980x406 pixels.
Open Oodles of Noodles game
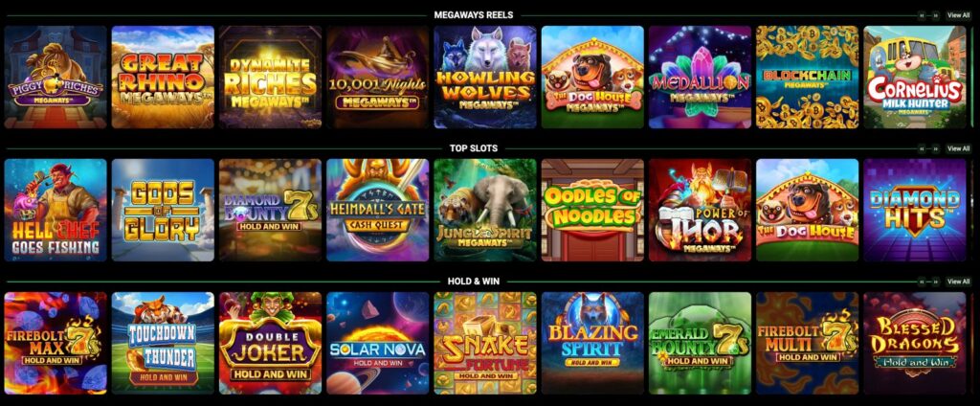click(x=592, y=211)
